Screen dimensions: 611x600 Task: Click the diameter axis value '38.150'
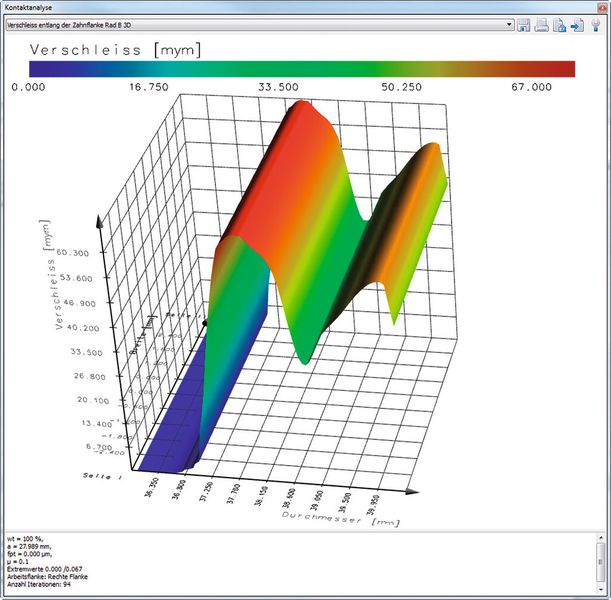(261, 496)
